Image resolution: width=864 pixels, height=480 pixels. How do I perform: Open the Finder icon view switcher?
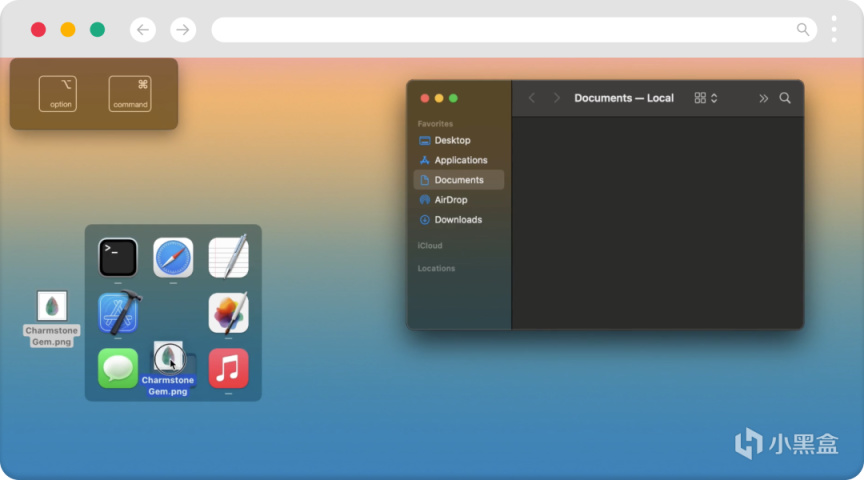point(706,98)
